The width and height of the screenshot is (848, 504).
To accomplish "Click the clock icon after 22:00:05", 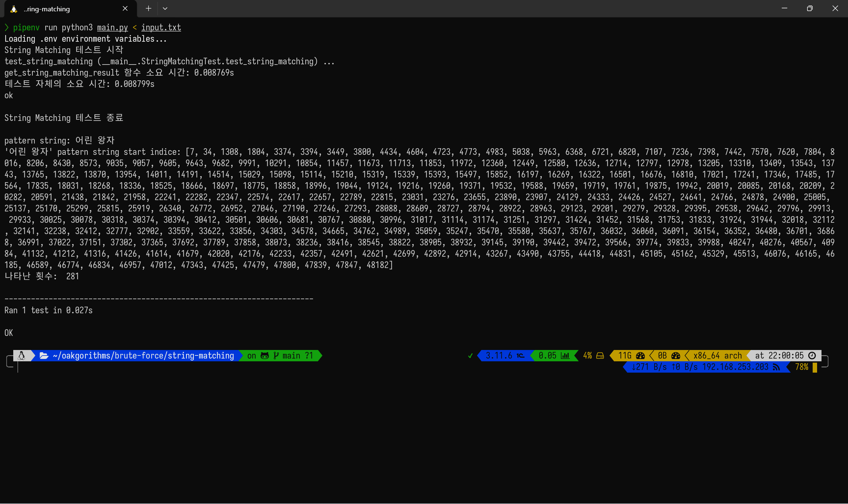I will [x=812, y=356].
